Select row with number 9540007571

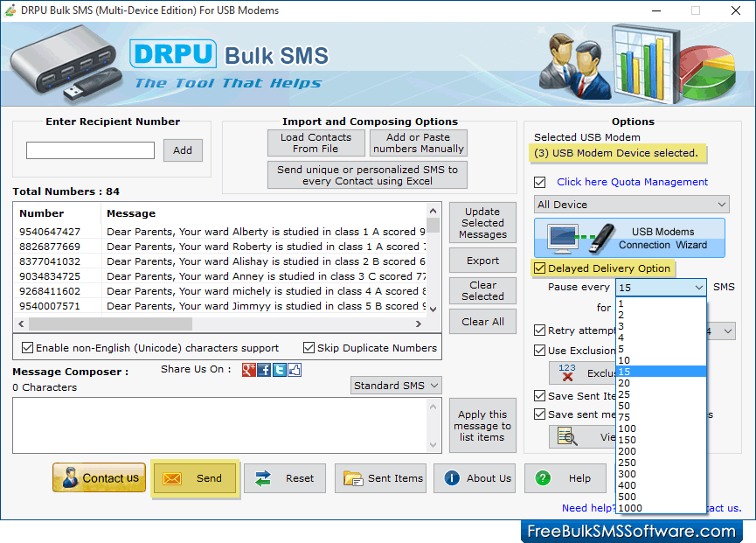221,307
